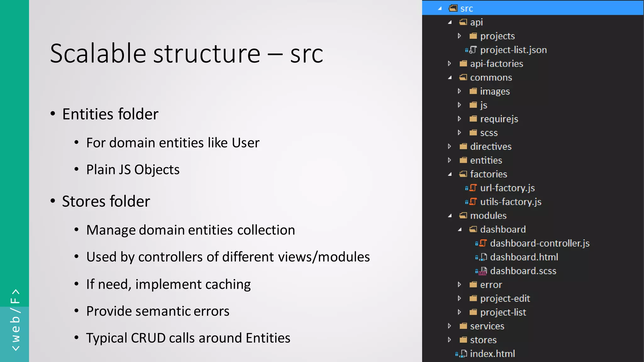Click the projects folder icon
This screenshot has width=644, height=362.
pyautogui.click(x=473, y=36)
